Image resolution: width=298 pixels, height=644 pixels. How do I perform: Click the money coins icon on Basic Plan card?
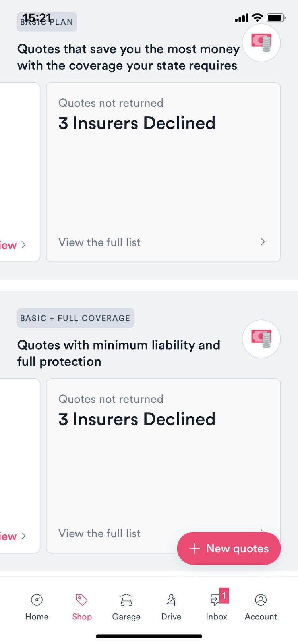coord(261,43)
